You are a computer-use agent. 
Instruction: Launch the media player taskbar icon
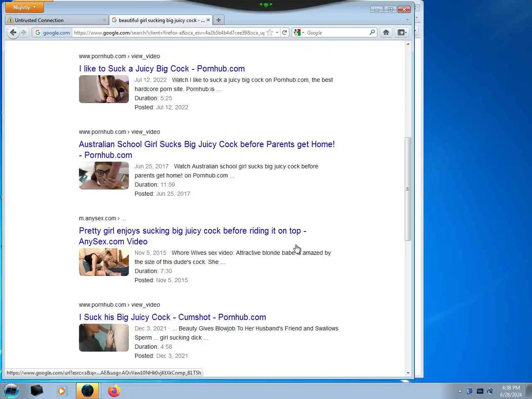point(62,391)
